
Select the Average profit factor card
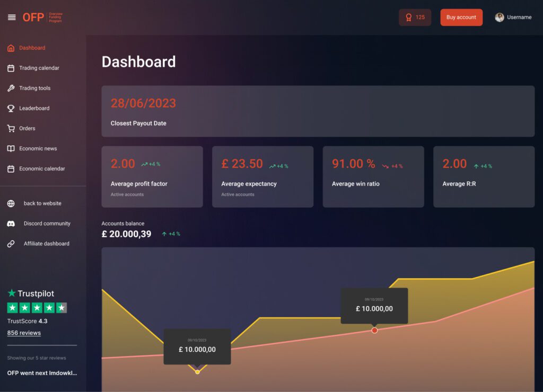152,177
